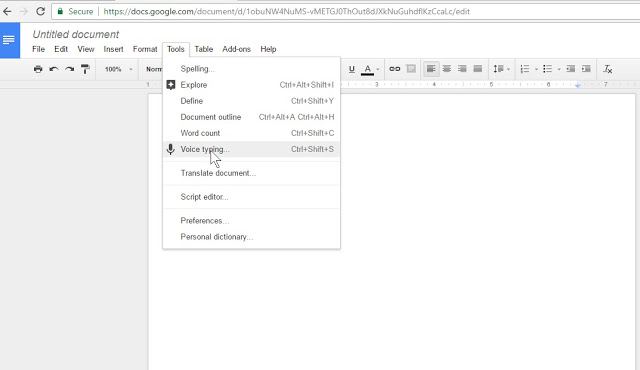
Task: Open the Script editor
Action: (x=251, y=197)
